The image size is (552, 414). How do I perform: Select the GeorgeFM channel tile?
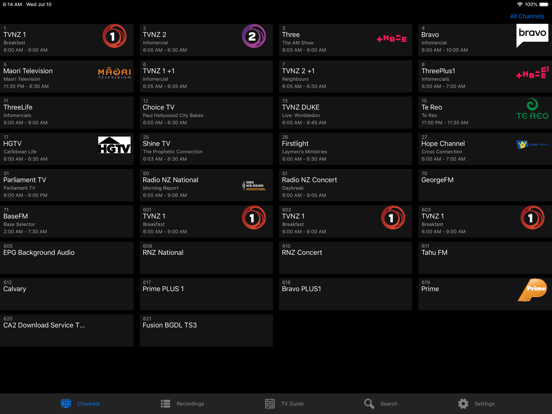[x=485, y=185]
